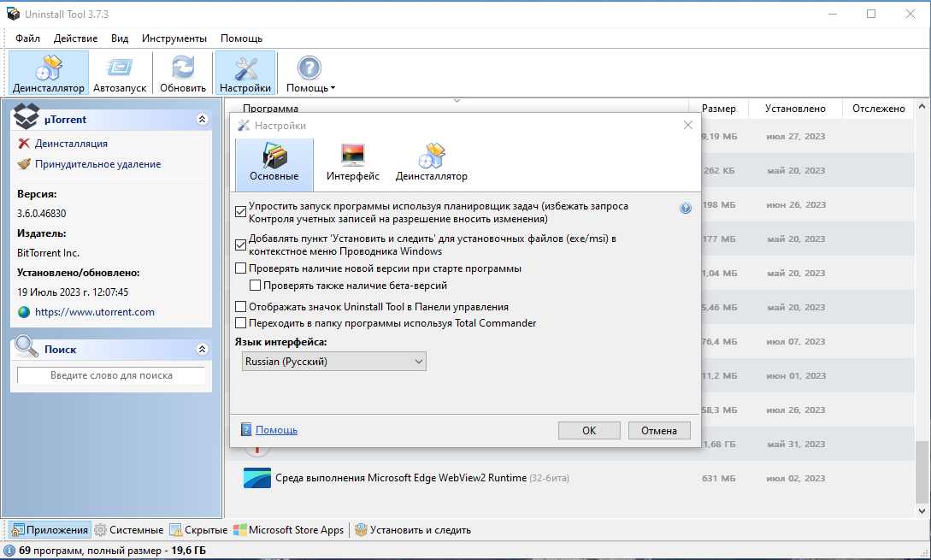Click Принудительное удаление link
This screenshot has height=560, width=931.
(x=98, y=164)
